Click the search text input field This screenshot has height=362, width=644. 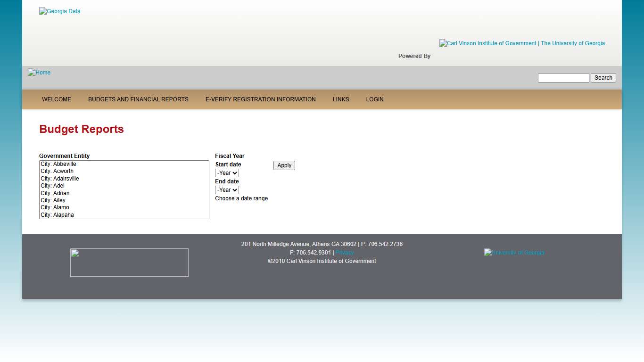pos(563,78)
